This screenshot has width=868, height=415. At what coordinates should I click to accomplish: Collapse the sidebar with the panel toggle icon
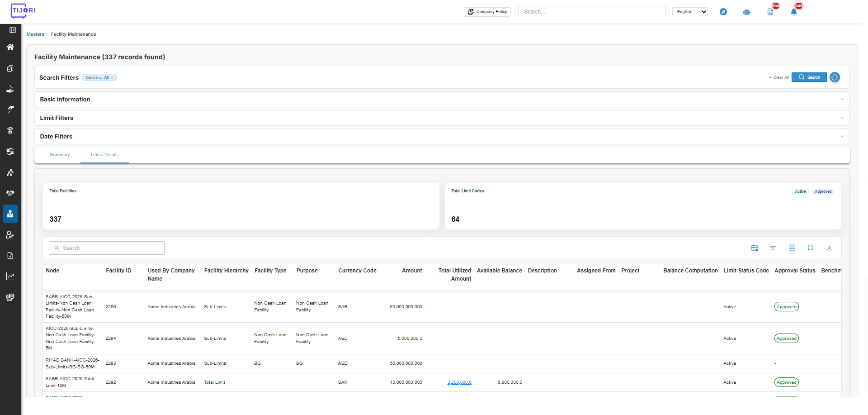pyautogui.click(x=13, y=30)
